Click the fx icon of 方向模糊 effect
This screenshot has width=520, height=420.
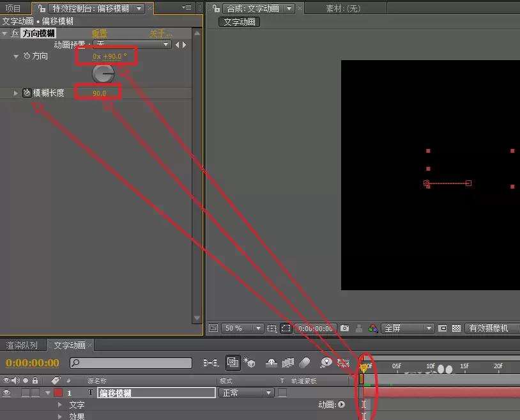[x=15, y=33]
